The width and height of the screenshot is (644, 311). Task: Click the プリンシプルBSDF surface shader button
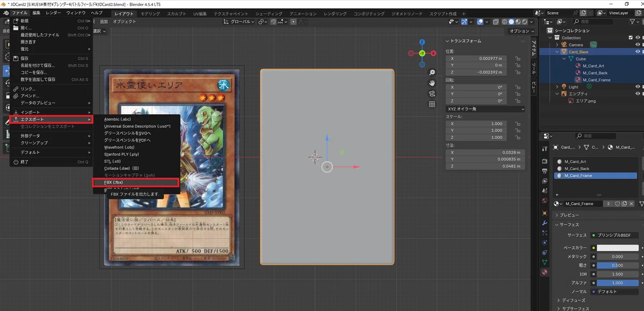(614, 235)
